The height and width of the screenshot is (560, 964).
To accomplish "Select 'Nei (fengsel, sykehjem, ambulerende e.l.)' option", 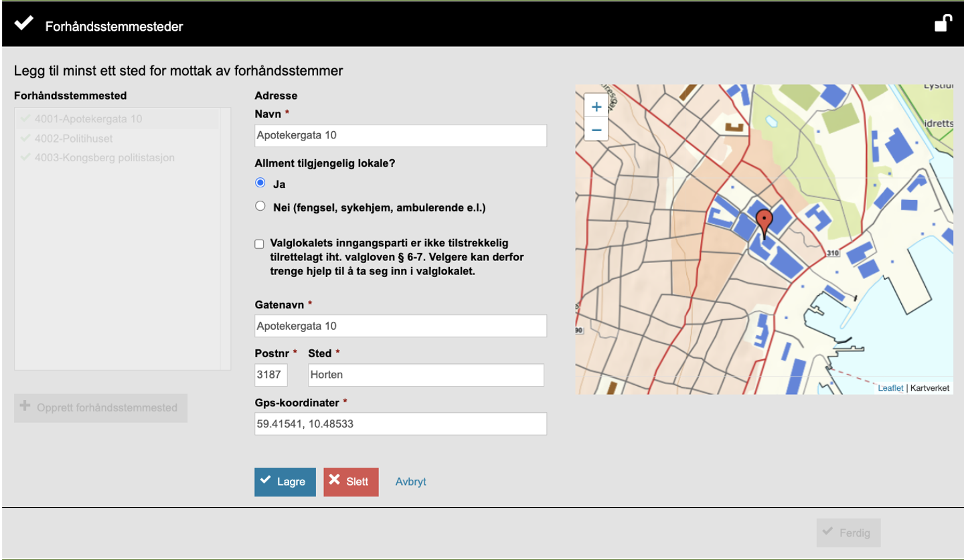I will 260,207.
